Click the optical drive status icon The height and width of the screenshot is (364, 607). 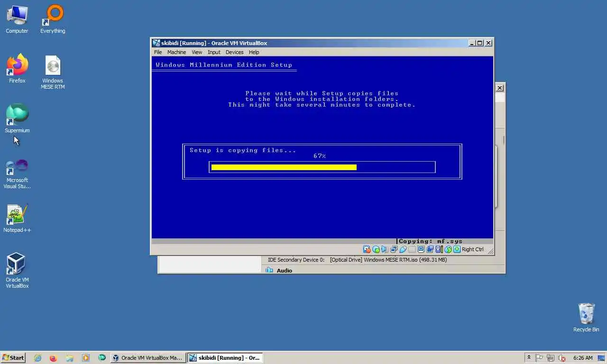pyautogui.click(x=376, y=249)
